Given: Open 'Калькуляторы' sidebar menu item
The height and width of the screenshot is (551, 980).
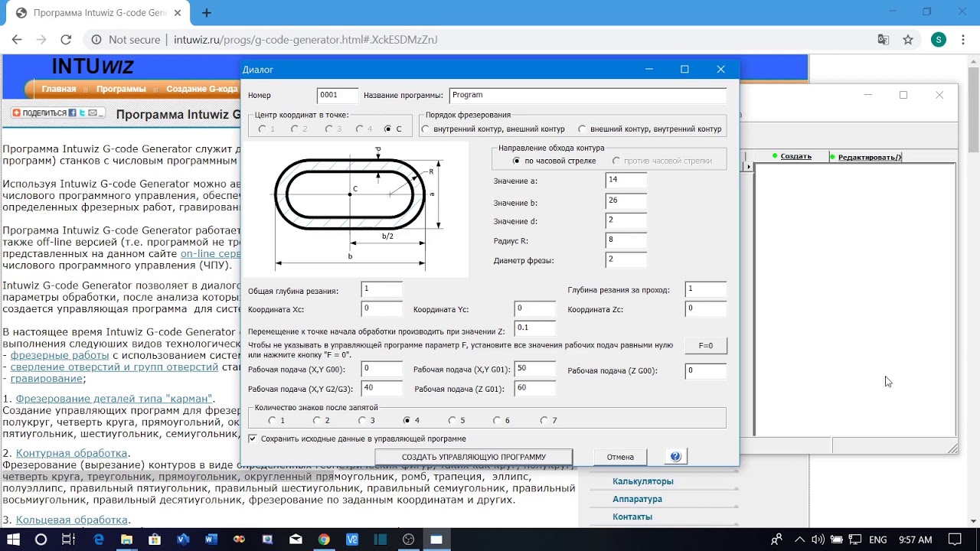Looking at the screenshot, I should click(643, 481).
